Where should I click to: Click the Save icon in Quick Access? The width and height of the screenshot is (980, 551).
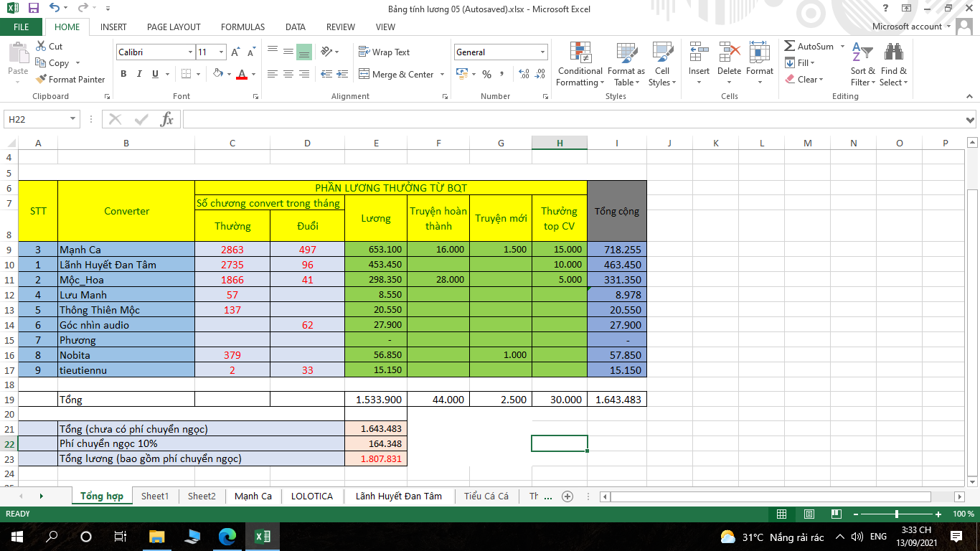[34, 8]
